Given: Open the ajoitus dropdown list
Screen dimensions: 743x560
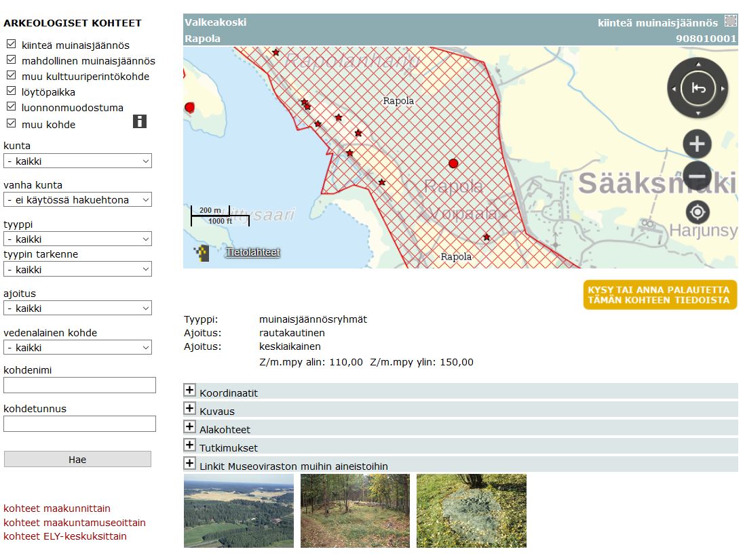Looking at the screenshot, I should click(x=77, y=308).
